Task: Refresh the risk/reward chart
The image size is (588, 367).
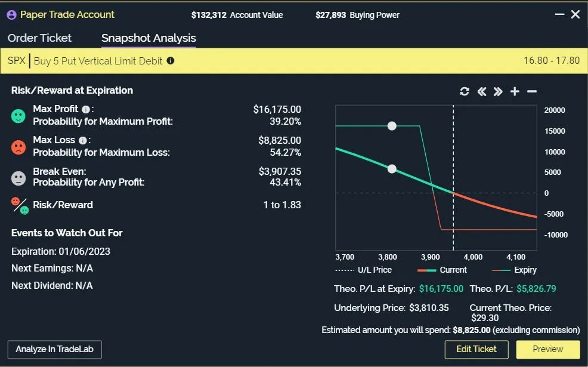Action: tap(465, 91)
